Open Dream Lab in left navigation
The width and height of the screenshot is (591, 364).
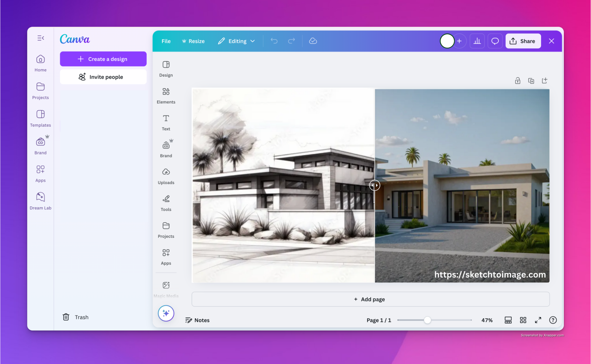click(40, 201)
